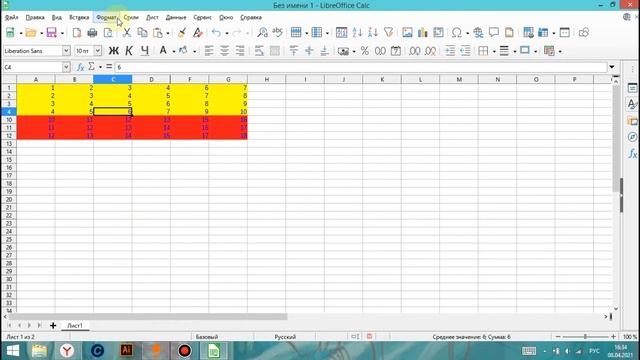This screenshot has width=640, height=360.
Task: Open the Вставка menu
Action: 79,18
